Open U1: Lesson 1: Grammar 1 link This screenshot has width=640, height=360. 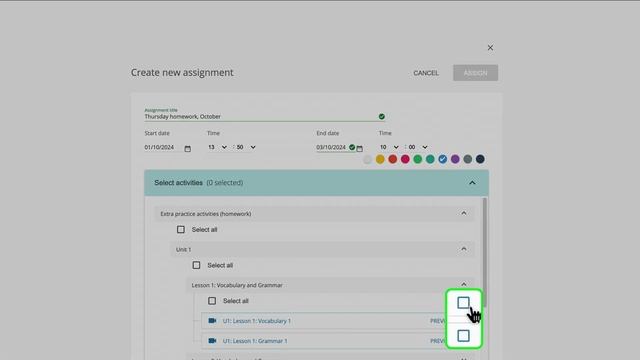(255, 341)
